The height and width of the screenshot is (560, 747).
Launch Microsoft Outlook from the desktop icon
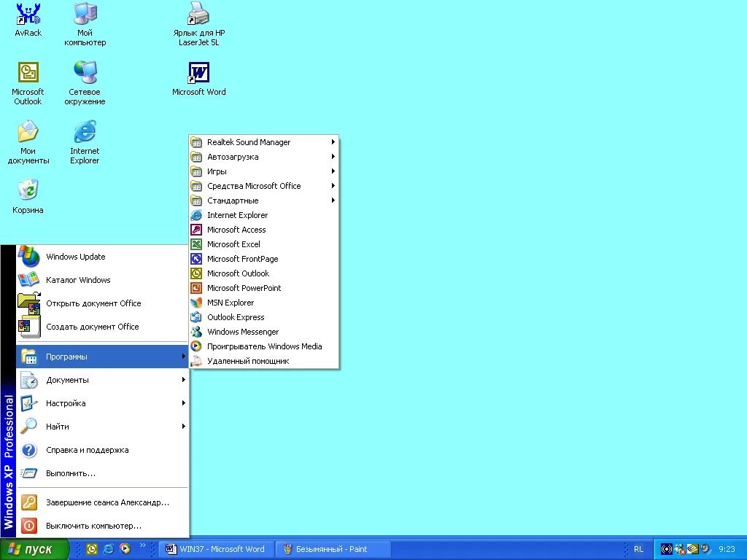click(x=28, y=83)
